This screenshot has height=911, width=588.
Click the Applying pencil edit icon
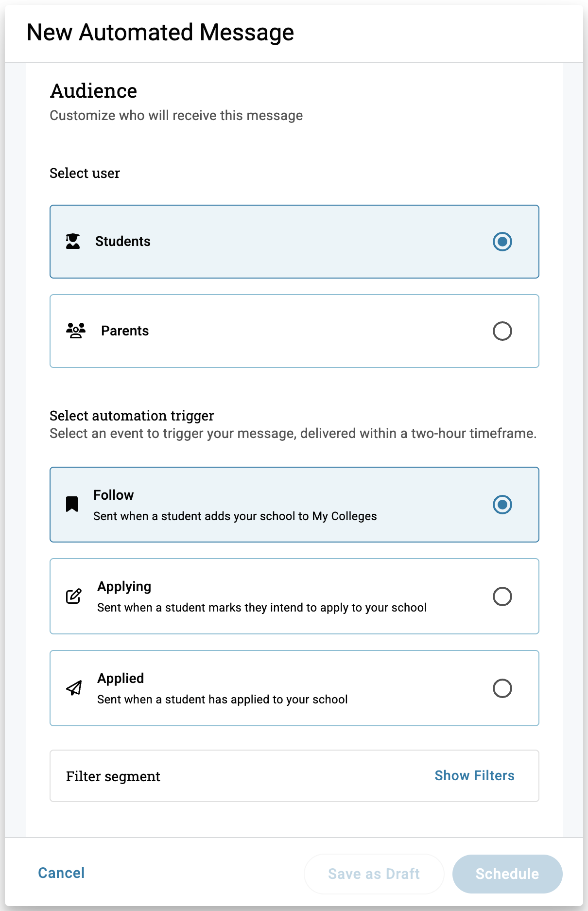(x=74, y=596)
